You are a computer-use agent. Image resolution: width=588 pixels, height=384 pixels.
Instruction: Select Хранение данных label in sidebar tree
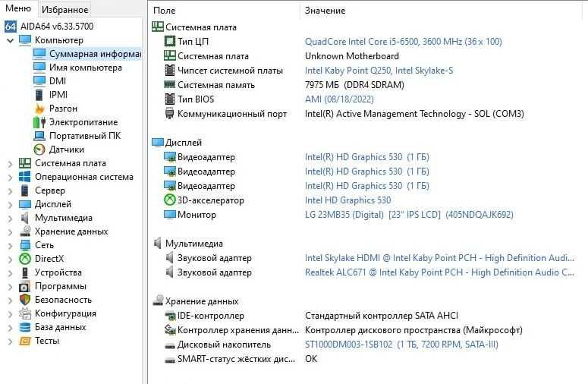coord(71,231)
